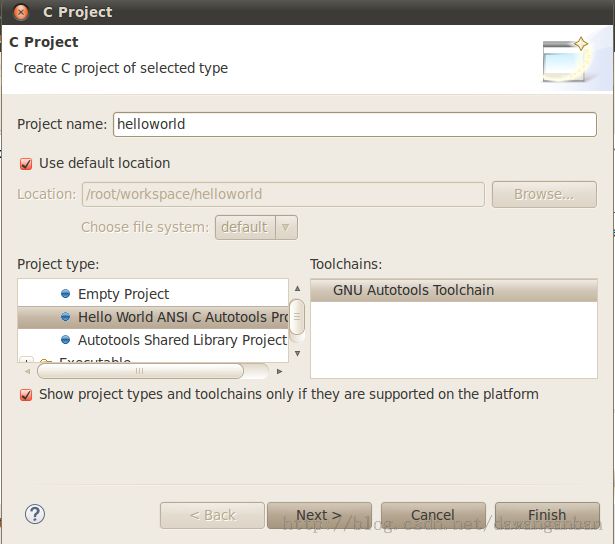Click the Finish button
Image resolution: width=615 pixels, height=544 pixels.
[x=547, y=515]
